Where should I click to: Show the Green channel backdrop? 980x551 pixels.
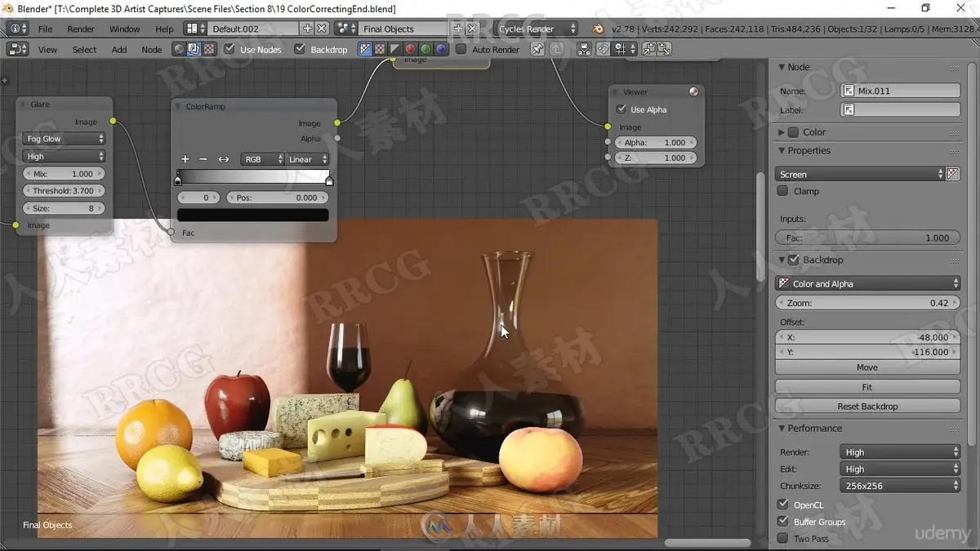pos(425,49)
